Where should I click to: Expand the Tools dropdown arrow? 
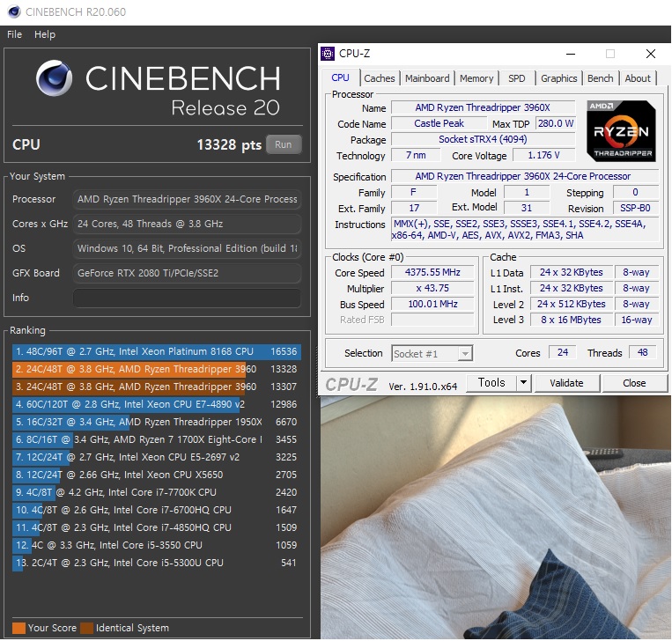click(x=524, y=383)
